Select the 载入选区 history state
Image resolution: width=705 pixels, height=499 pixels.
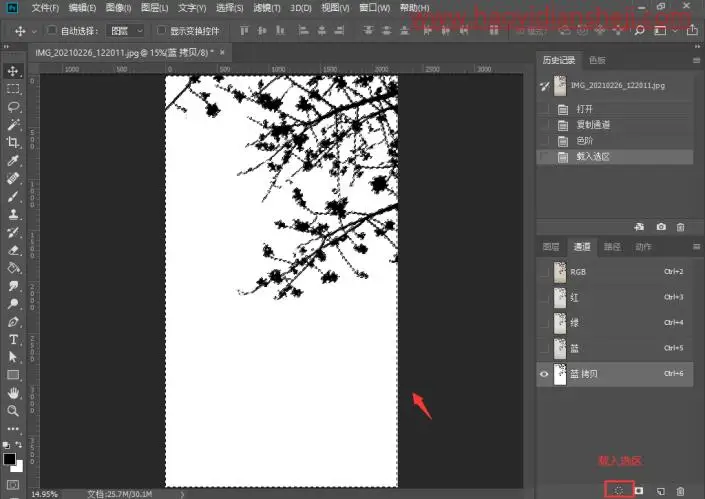click(x=615, y=157)
